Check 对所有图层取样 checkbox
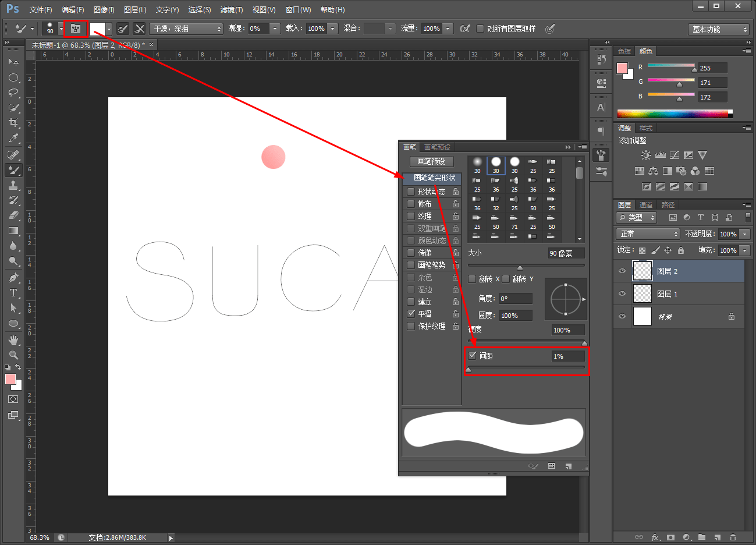The width and height of the screenshot is (756, 545). [480, 29]
